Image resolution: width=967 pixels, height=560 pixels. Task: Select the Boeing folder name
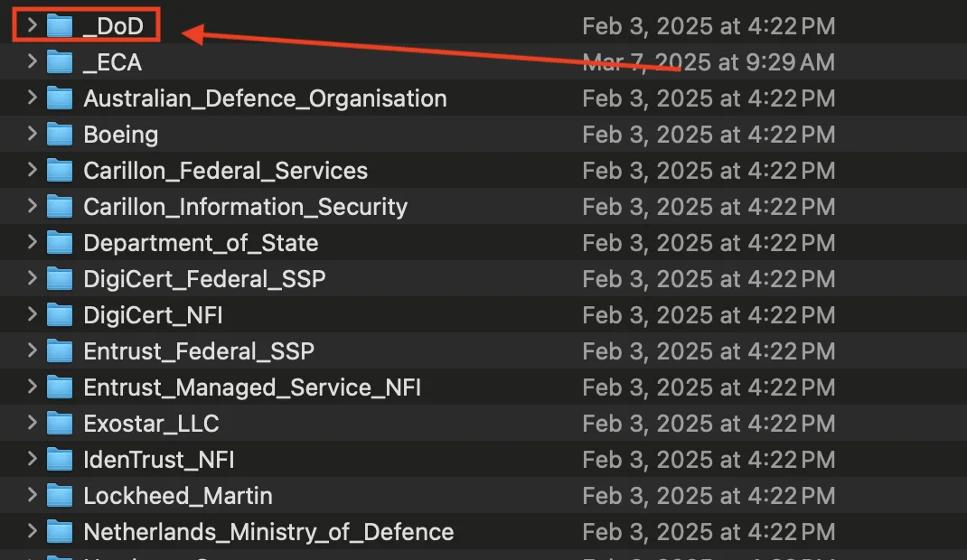[121, 135]
